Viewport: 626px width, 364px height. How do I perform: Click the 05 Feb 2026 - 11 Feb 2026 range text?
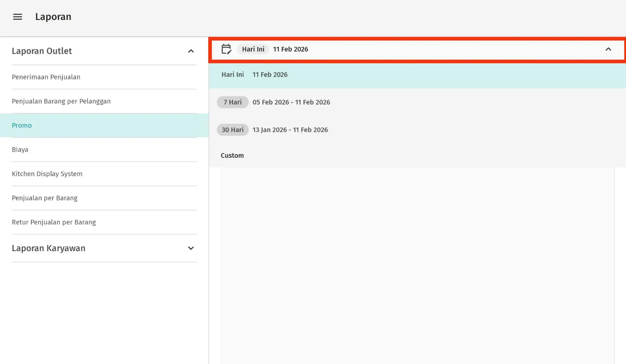click(x=291, y=102)
